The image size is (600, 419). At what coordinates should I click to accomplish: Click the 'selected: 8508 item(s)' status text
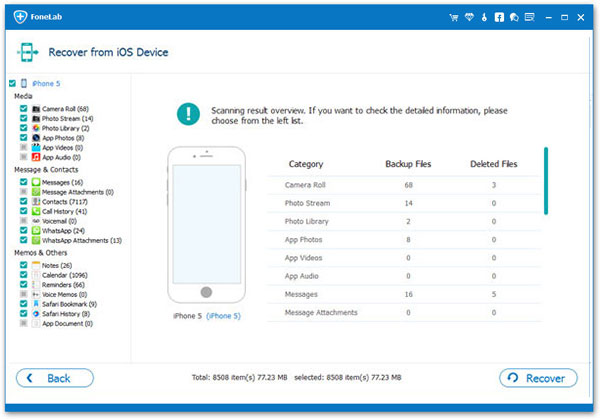(x=348, y=378)
